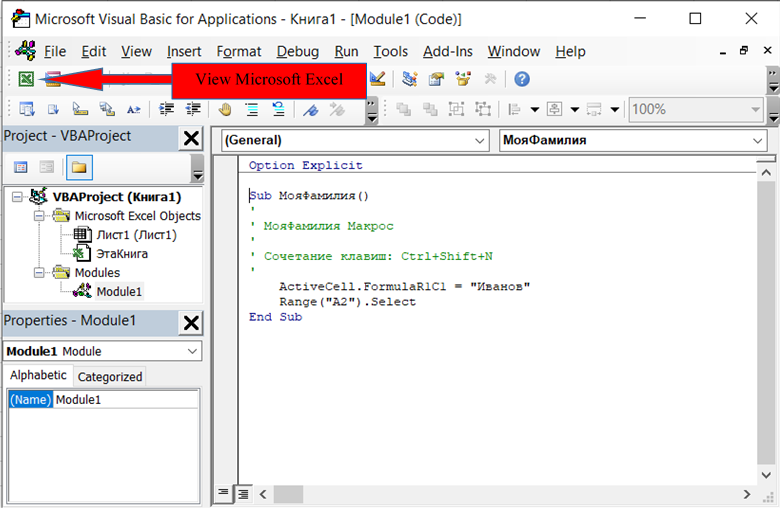Click the horizontal scroll right arrow
780x510 pixels.
[747, 494]
